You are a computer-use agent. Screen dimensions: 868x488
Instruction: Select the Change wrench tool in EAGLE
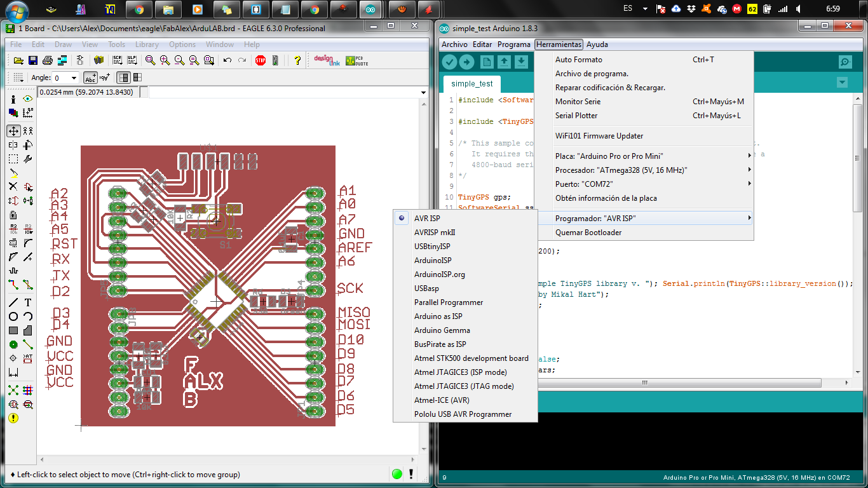coord(27,159)
